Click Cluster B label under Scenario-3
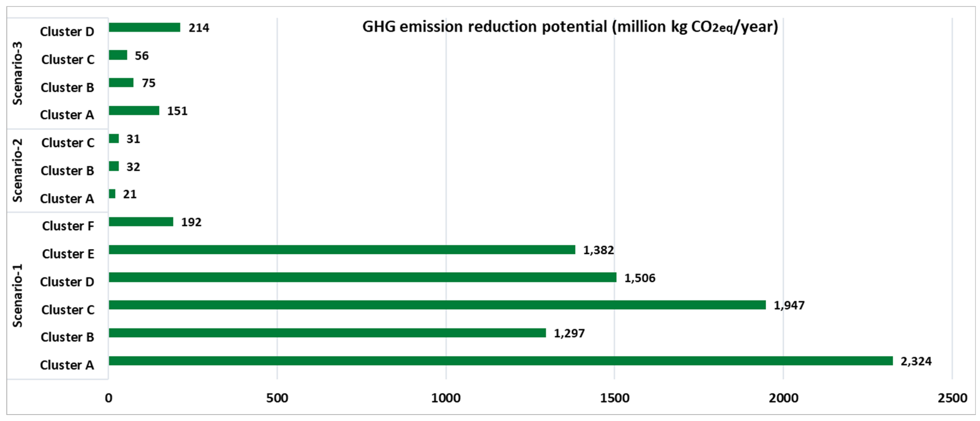 (67, 87)
